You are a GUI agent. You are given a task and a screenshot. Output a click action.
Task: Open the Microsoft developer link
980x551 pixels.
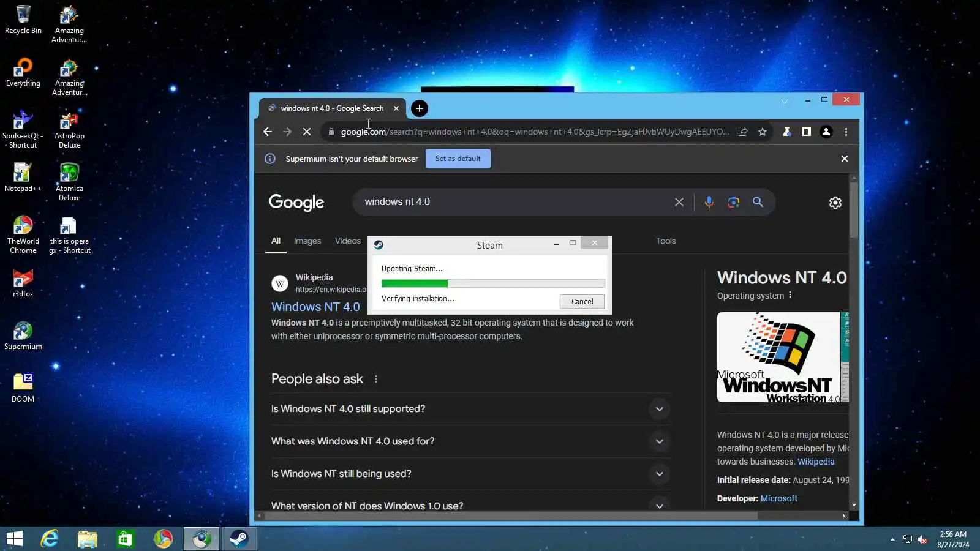779,498
